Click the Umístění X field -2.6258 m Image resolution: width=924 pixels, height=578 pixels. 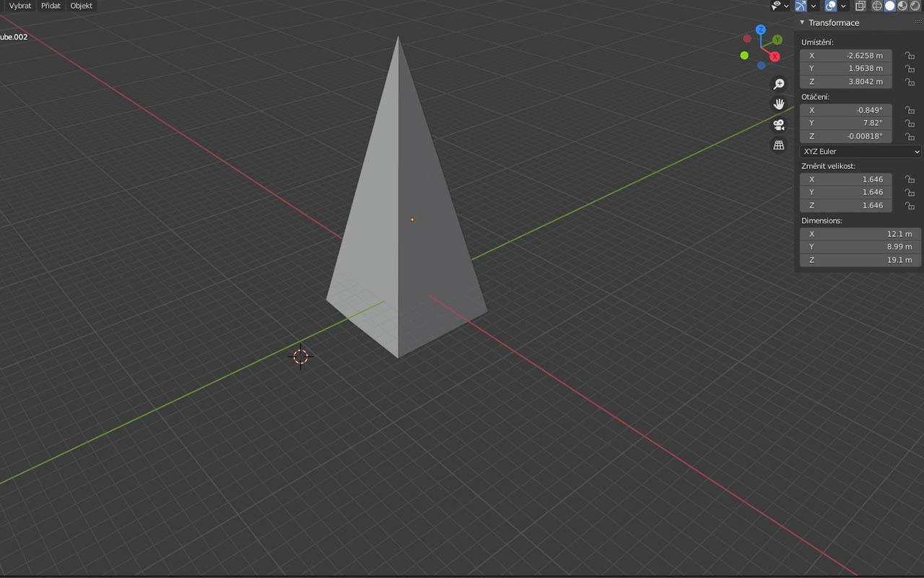pyautogui.click(x=846, y=56)
